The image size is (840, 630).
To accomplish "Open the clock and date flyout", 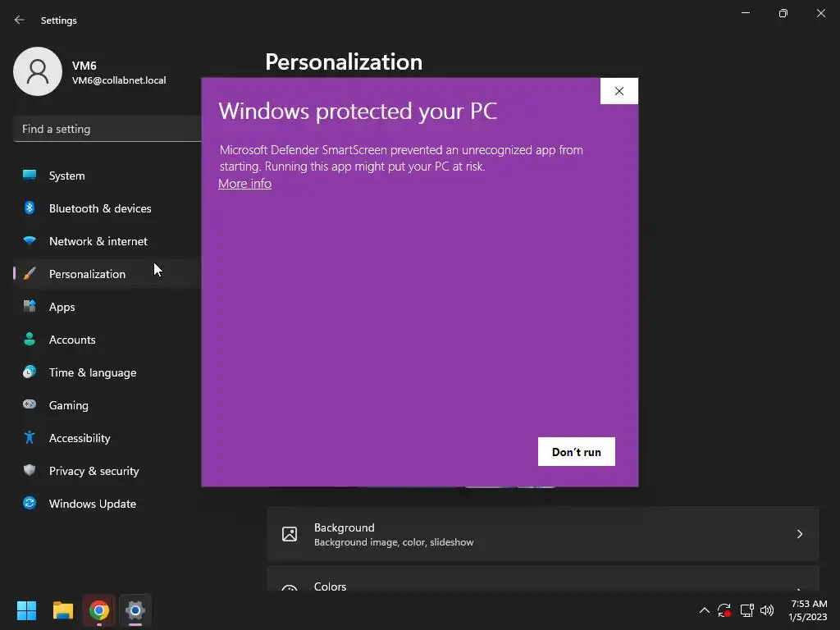I will click(808, 610).
